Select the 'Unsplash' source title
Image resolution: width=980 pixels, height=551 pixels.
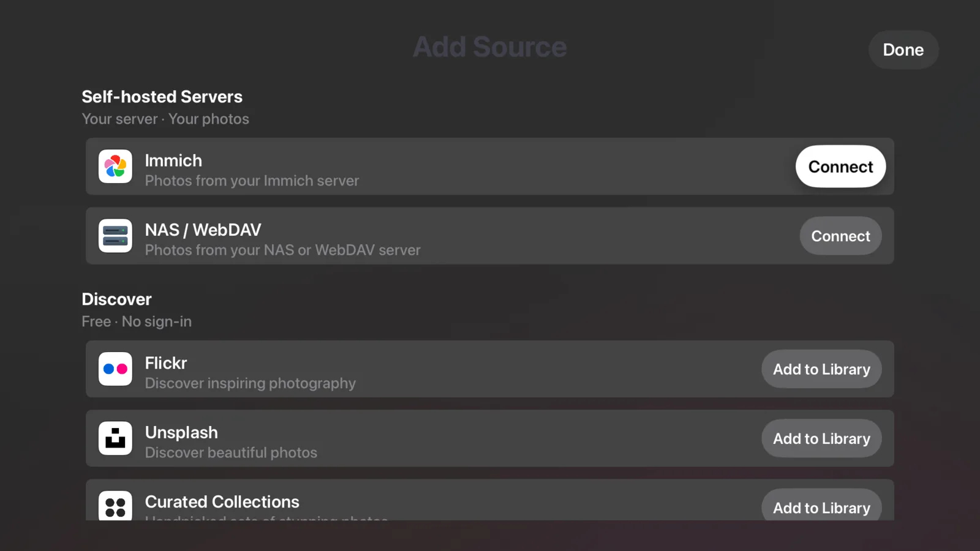(x=181, y=432)
